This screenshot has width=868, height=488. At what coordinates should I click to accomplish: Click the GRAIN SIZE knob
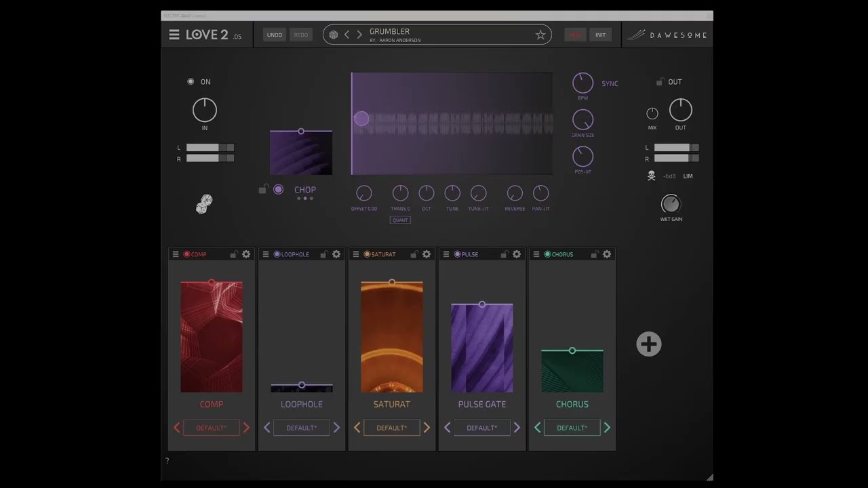click(x=583, y=120)
